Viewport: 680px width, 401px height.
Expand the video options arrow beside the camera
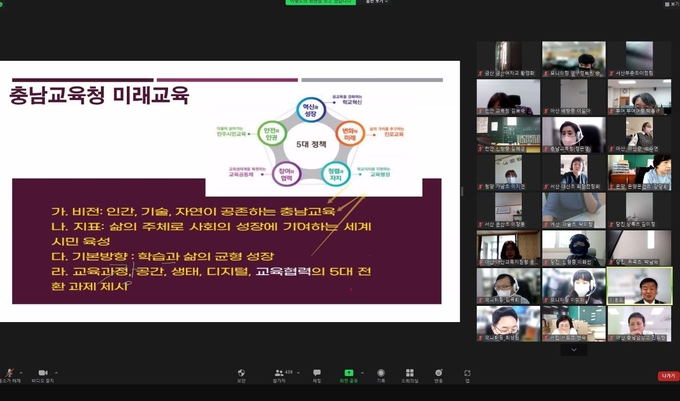click(56, 372)
